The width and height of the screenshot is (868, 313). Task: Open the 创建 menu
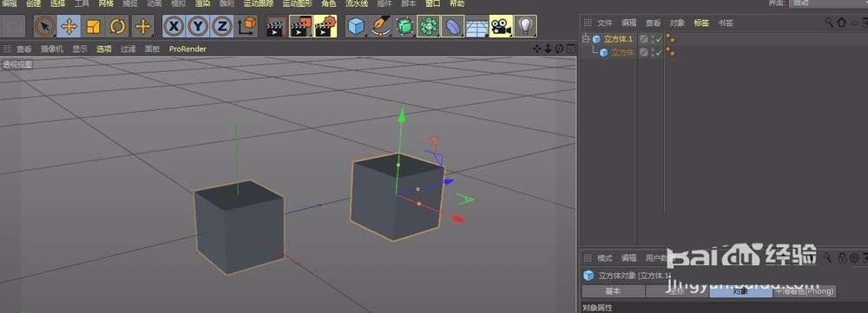click(x=34, y=3)
